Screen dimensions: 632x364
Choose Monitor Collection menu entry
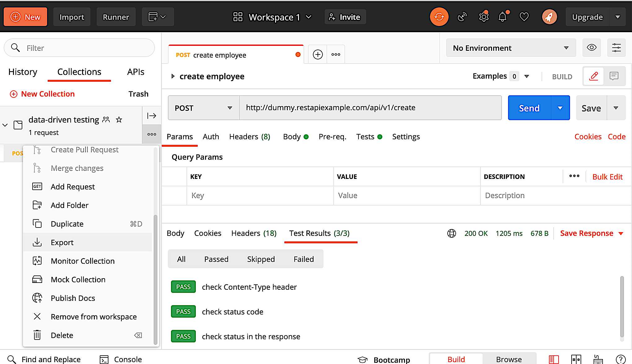point(88,261)
